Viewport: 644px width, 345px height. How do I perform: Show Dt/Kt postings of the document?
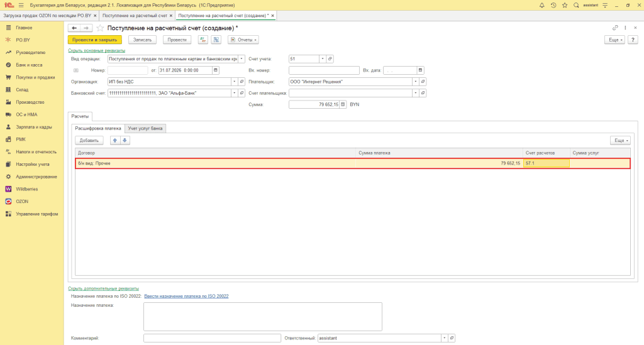(x=203, y=40)
